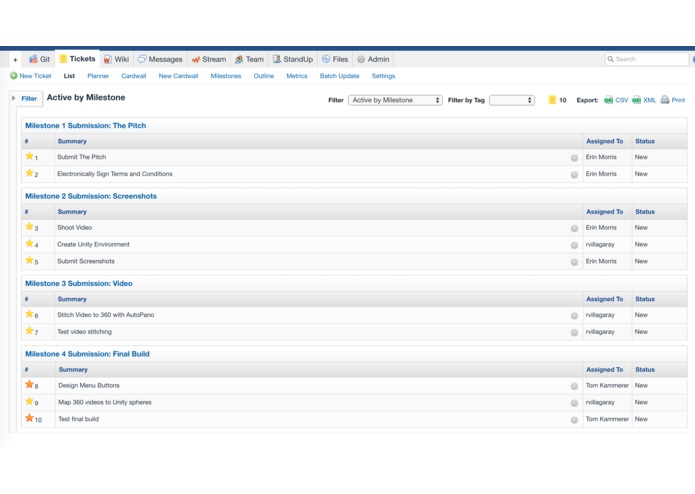The width and height of the screenshot is (695, 494).
Task: Click star for Submit Screenshots ticket
Action: click(29, 260)
